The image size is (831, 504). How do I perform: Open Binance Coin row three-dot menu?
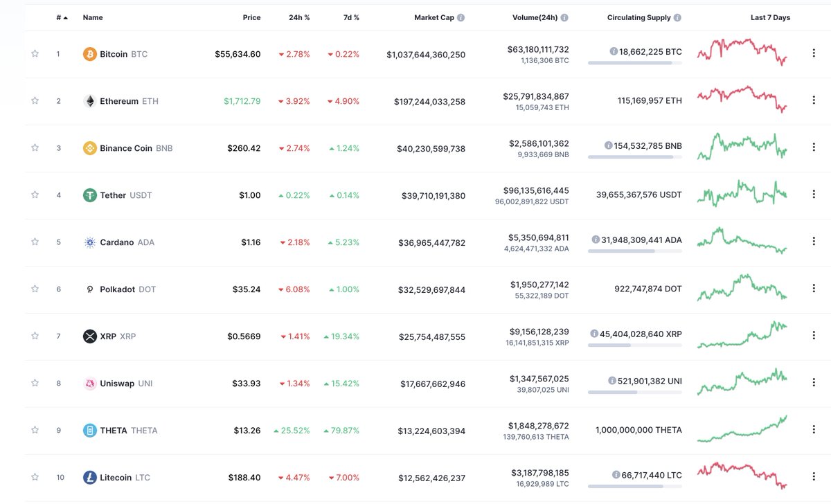pos(814,147)
